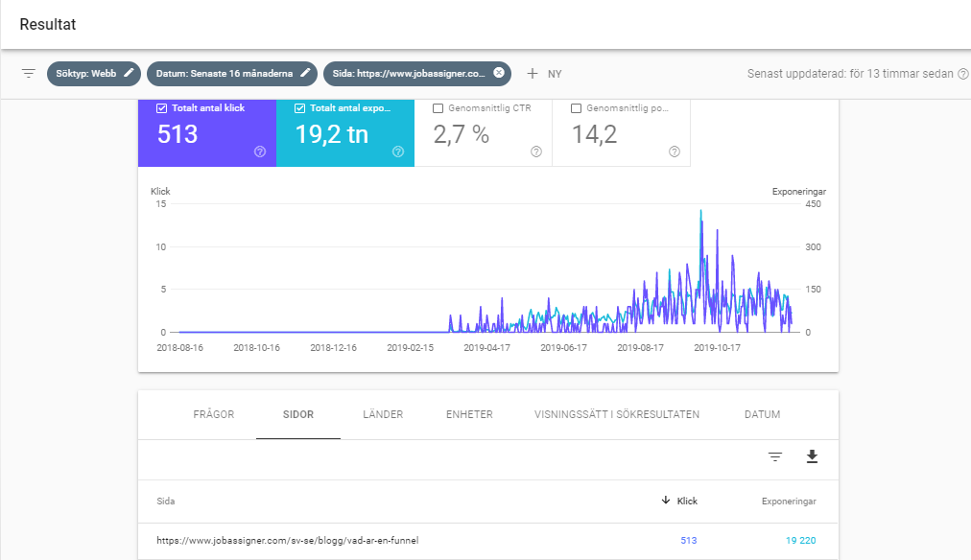Uncheck Totalt antal klick metric card

[x=160, y=106]
